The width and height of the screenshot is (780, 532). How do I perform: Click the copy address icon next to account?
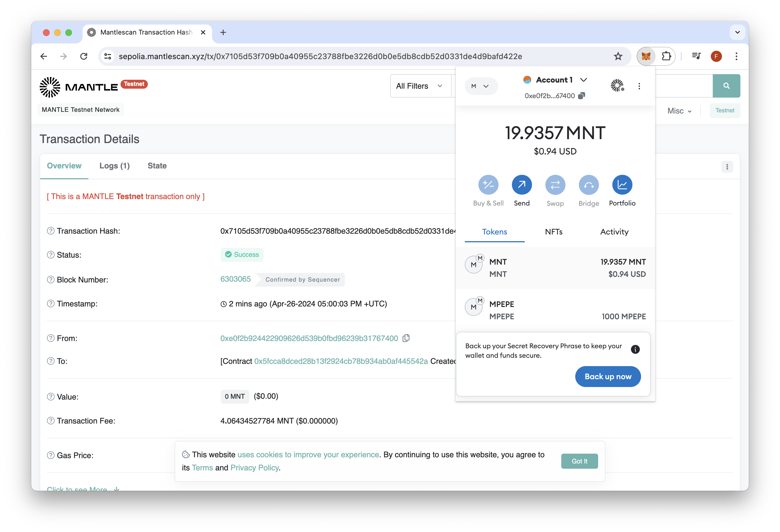pyautogui.click(x=583, y=96)
